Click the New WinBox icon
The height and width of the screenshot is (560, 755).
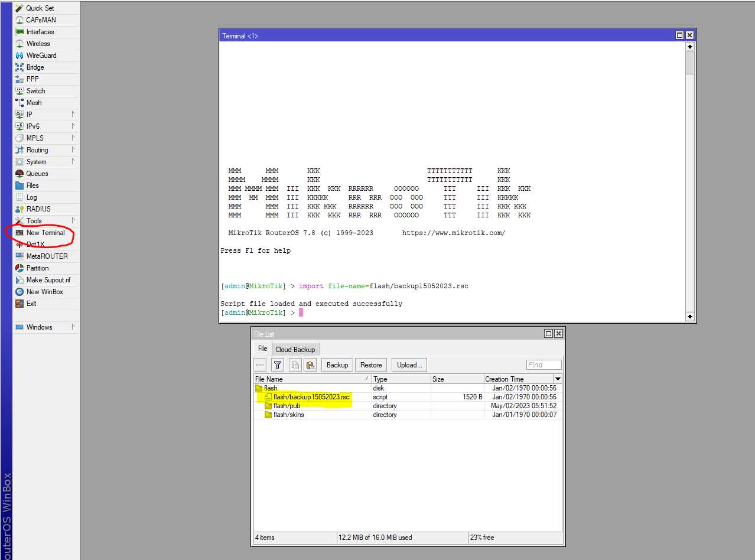(x=19, y=292)
